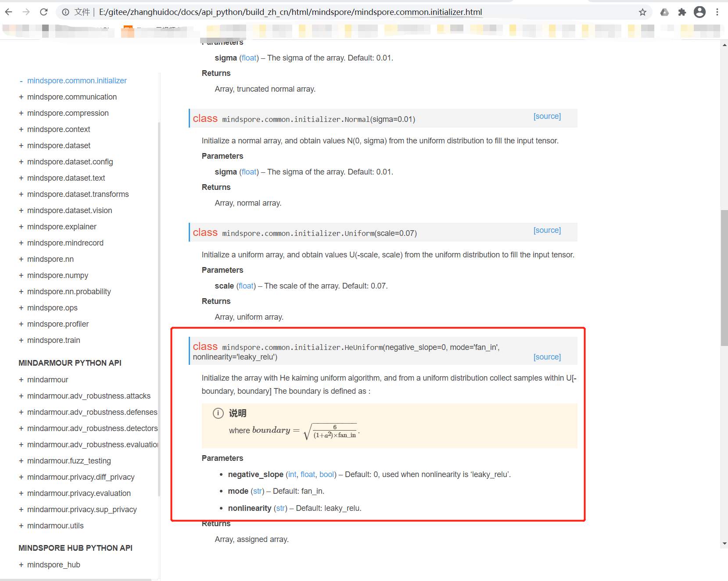Reload the current documentation page
The image size is (728, 581).
43,12
